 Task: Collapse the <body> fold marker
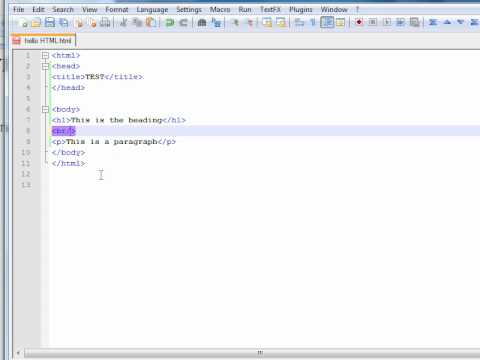(45, 109)
